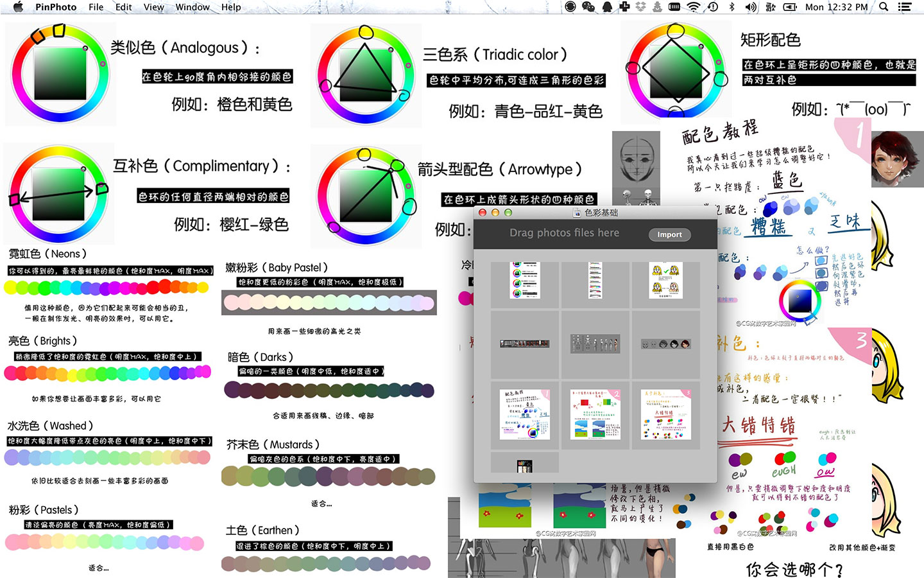Click the battery charging status icon
Screen dimensions: 924x578
[x=791, y=7]
